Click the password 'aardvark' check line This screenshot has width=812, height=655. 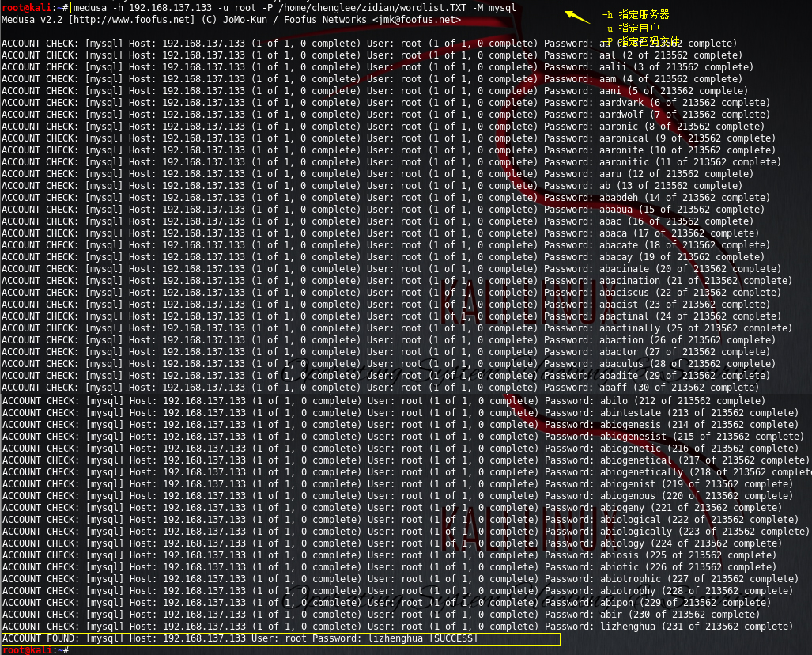(x=386, y=103)
